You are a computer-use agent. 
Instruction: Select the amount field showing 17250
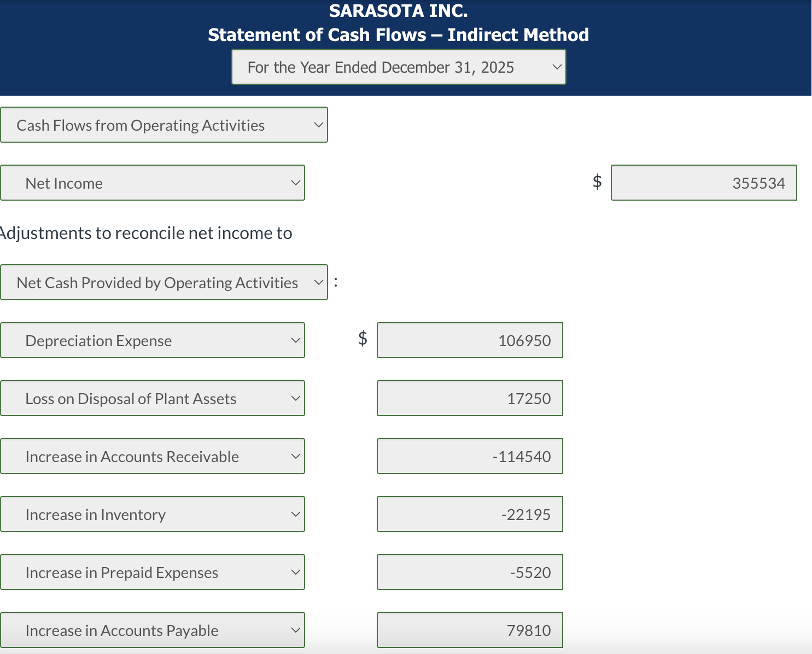[x=469, y=398]
